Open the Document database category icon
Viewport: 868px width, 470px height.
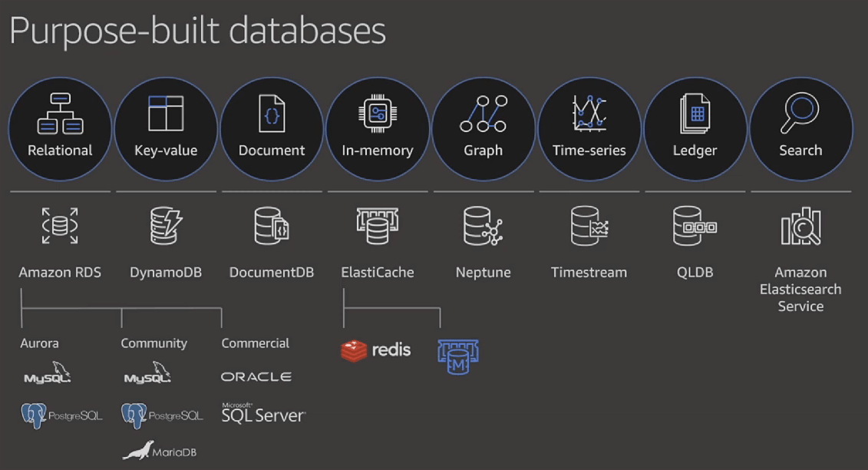coord(272,113)
